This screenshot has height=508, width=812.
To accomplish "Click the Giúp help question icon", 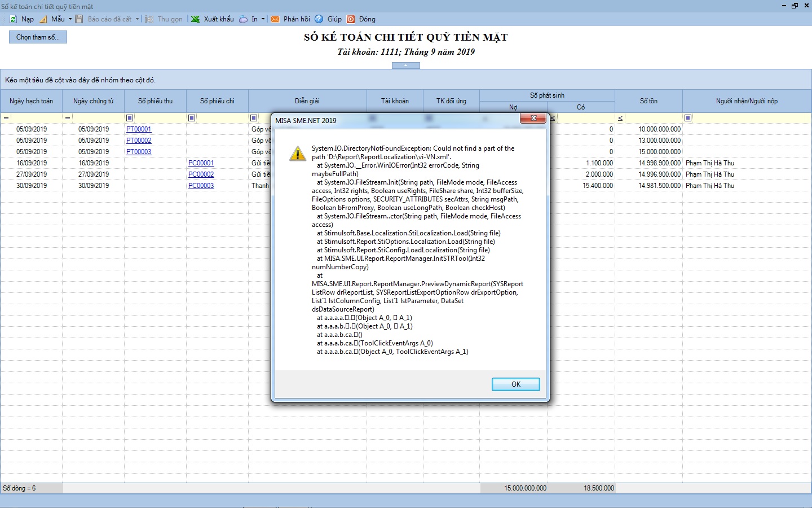I will tap(319, 19).
